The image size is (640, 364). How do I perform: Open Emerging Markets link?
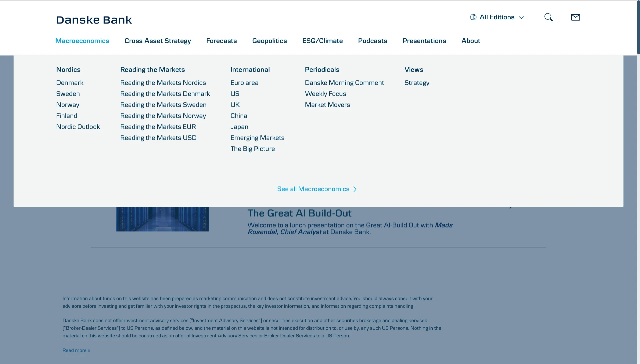pyautogui.click(x=257, y=138)
